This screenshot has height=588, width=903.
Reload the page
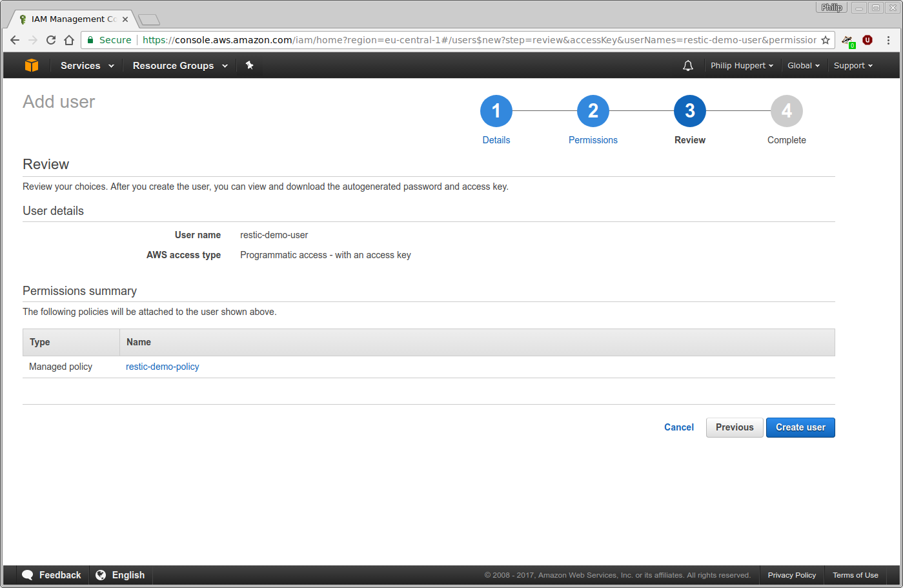pos(51,40)
